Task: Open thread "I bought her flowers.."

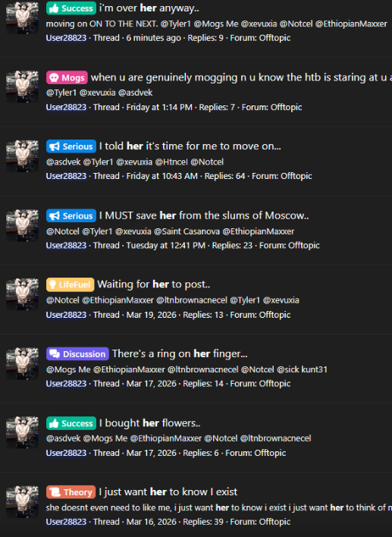Action: 150,423
